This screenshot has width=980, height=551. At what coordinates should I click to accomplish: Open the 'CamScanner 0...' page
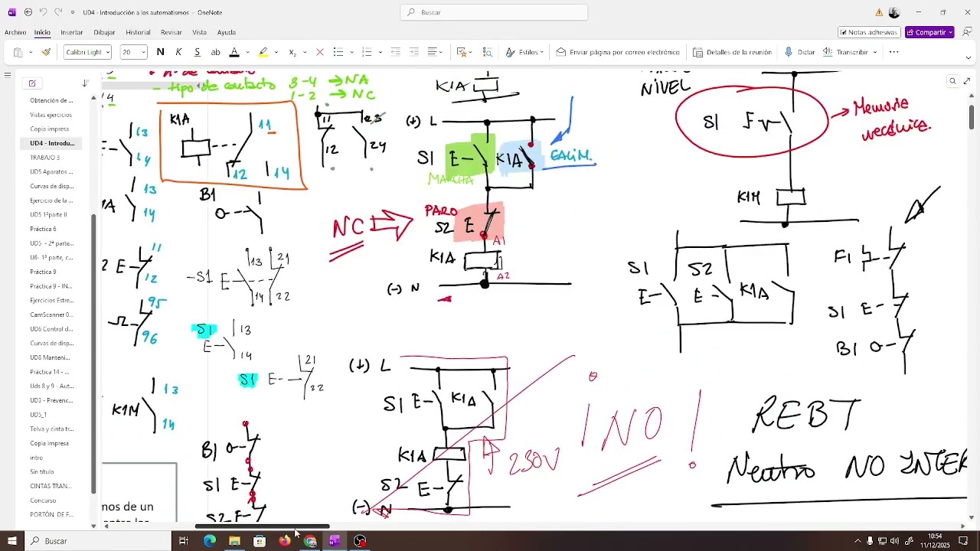[x=52, y=315]
